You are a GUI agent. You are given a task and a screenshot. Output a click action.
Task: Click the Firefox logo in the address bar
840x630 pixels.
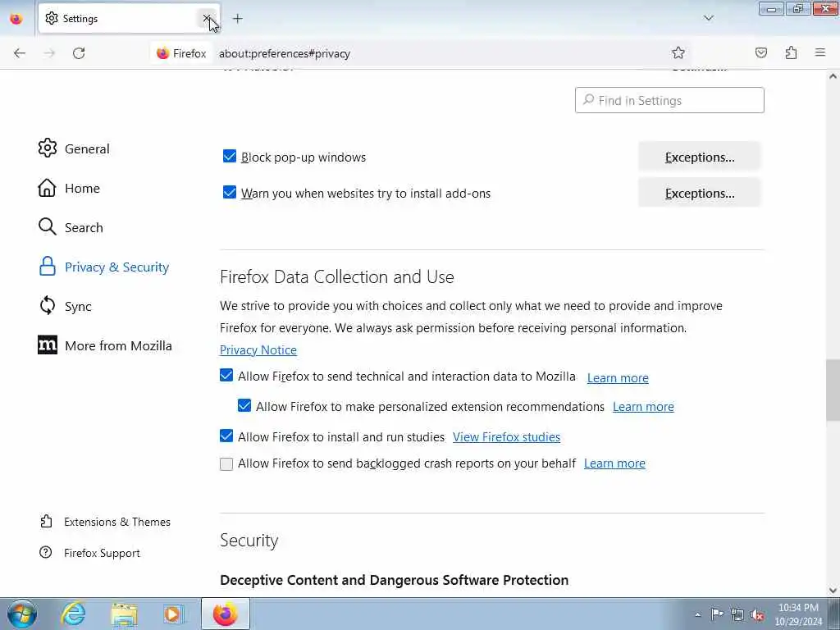click(x=163, y=53)
